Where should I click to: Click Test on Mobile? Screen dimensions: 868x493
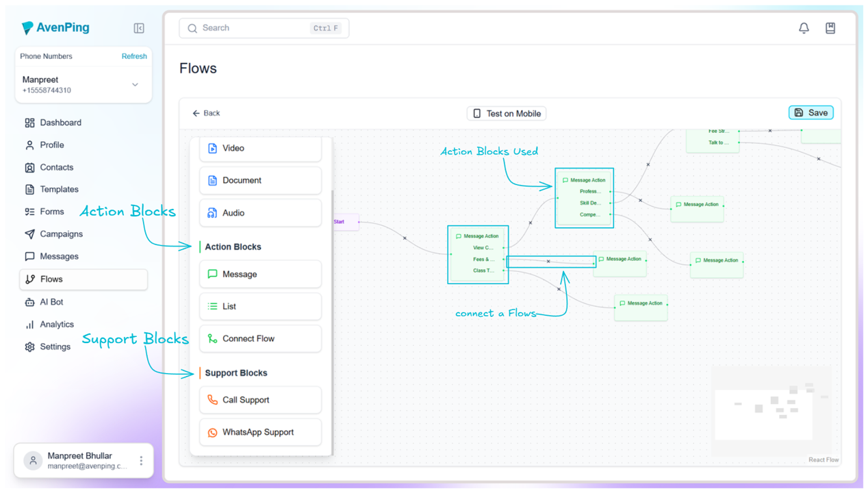(x=506, y=113)
